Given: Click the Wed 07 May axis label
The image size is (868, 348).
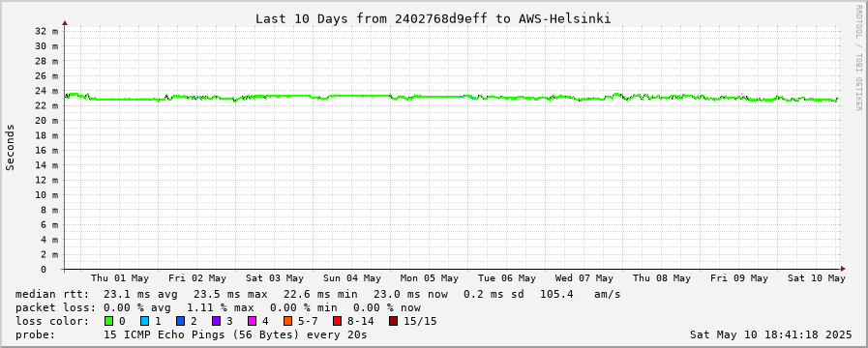Looking at the screenshot, I should [x=584, y=278].
